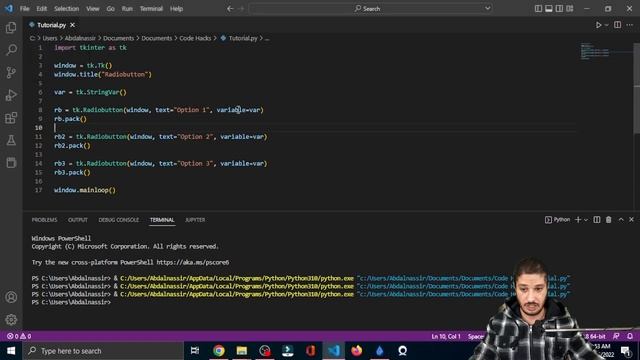The height and width of the screenshot is (360, 640).
Task: Toggle secondary sidebar layout icon
Action: click(559, 9)
